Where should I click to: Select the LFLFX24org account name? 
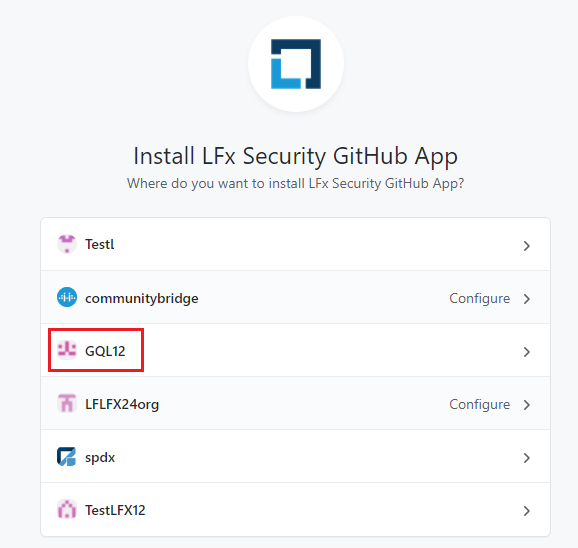[x=122, y=404]
